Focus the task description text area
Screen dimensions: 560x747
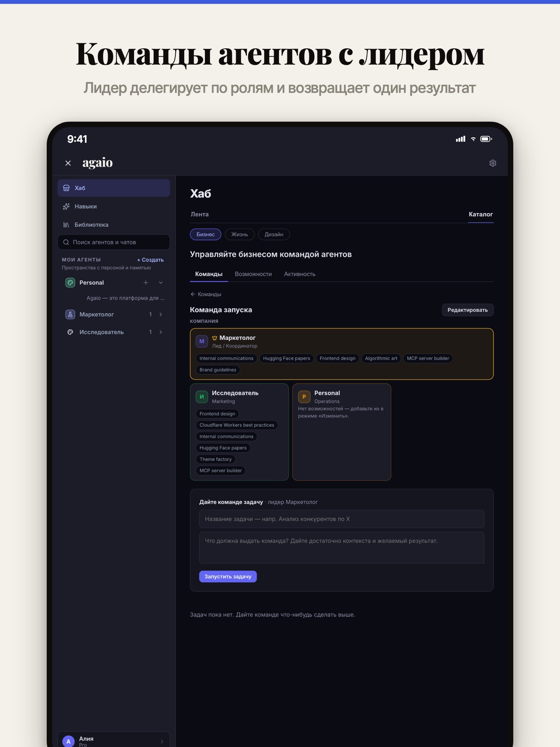[342, 548]
